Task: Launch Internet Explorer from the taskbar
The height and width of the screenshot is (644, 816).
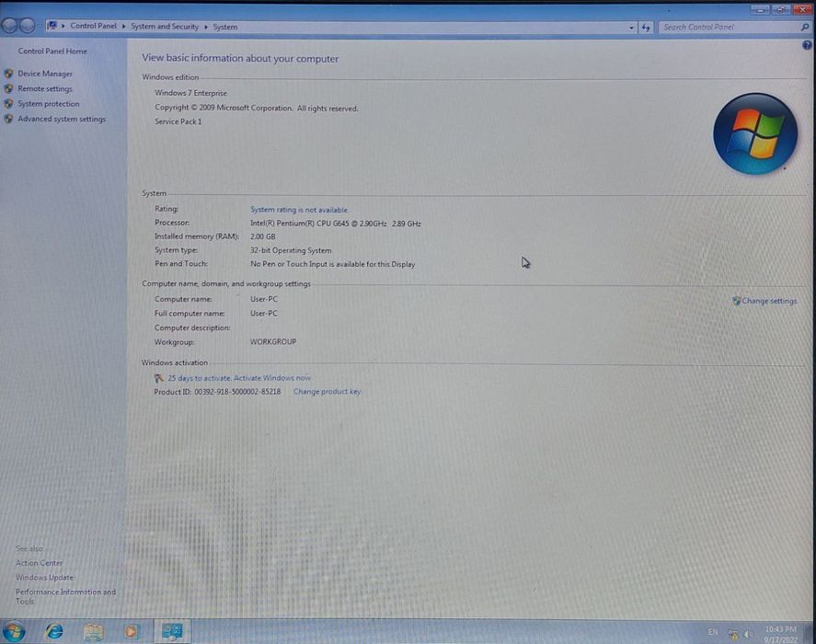Action: 54,631
